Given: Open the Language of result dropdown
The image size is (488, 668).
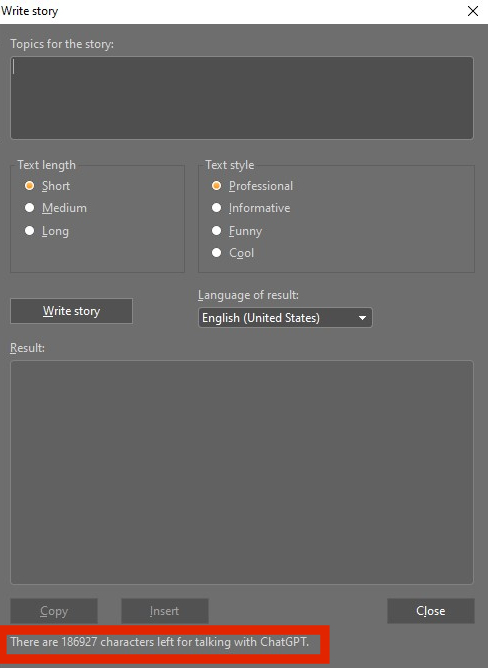Looking at the screenshot, I should coord(285,318).
